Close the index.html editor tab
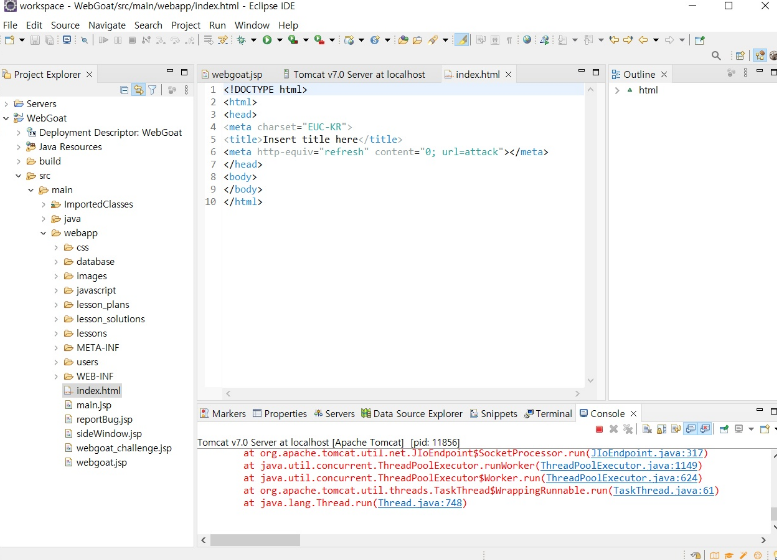Image resolution: width=777 pixels, height=560 pixels. pyautogui.click(x=508, y=74)
